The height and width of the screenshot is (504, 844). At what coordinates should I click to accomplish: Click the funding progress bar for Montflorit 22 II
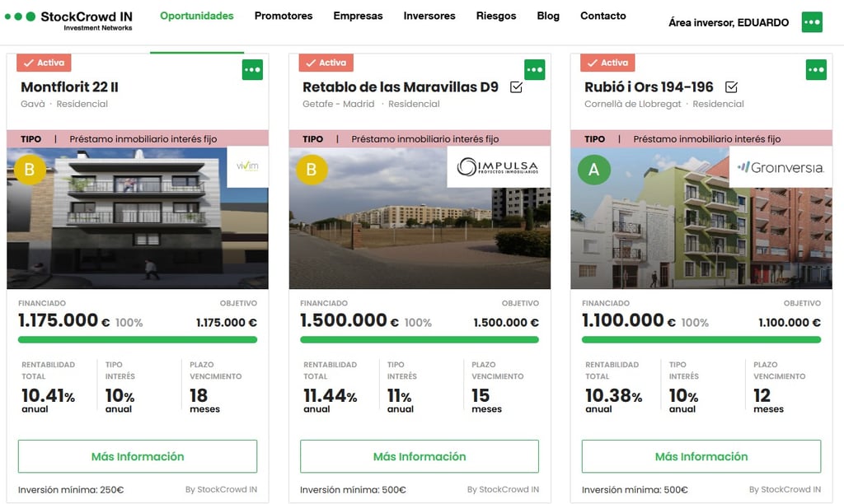(x=138, y=339)
